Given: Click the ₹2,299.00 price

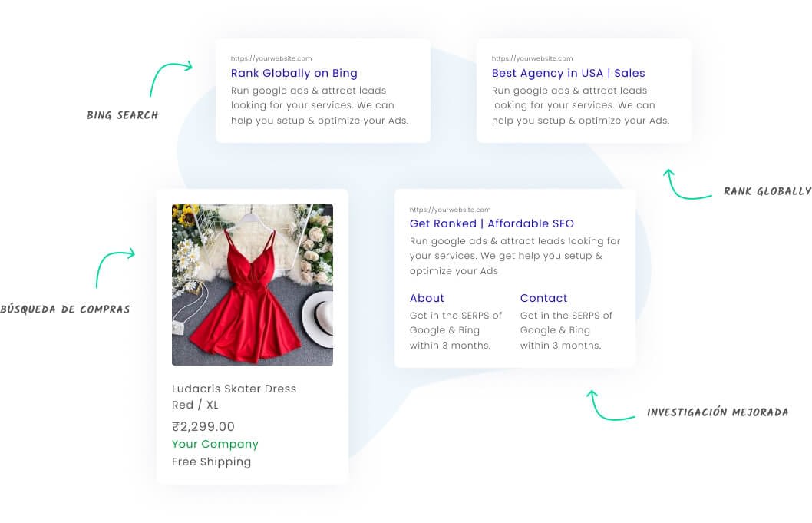Looking at the screenshot, I should (x=203, y=426).
